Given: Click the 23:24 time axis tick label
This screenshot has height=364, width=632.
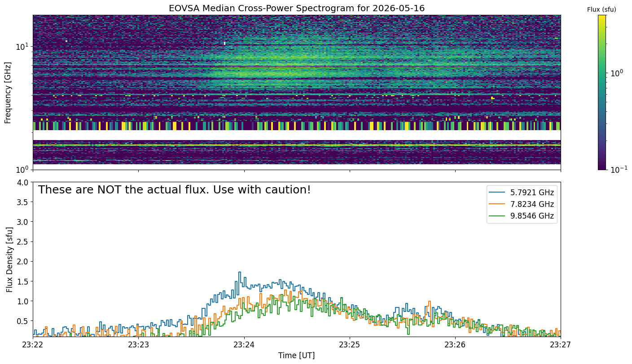Looking at the screenshot, I should tap(244, 345).
